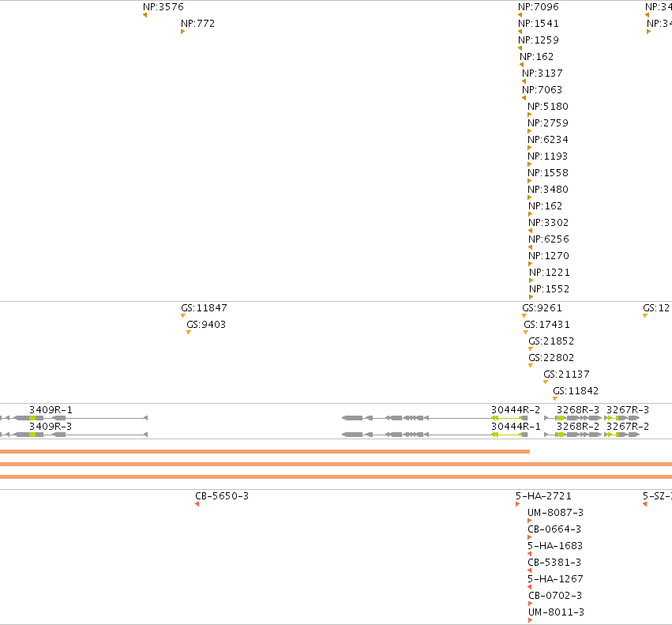Click the NP:2759 feature label
The width and height of the screenshot is (672, 625).
548,123
